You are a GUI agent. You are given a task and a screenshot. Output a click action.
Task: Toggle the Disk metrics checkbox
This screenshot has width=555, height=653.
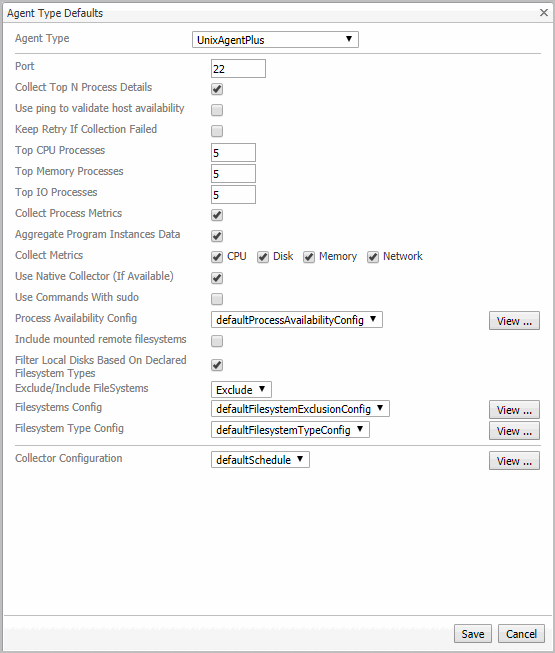point(263,257)
